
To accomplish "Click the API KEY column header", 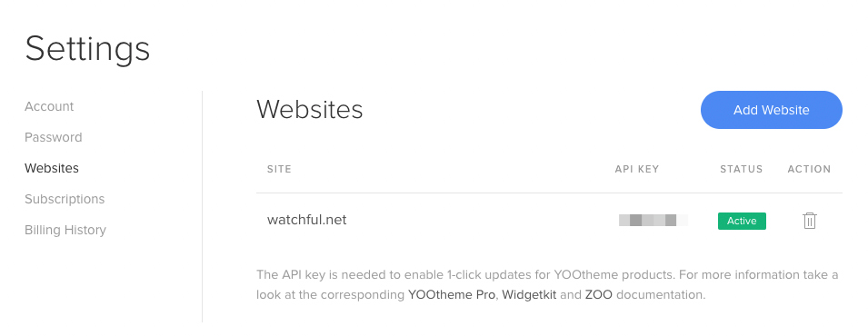I will (637, 170).
